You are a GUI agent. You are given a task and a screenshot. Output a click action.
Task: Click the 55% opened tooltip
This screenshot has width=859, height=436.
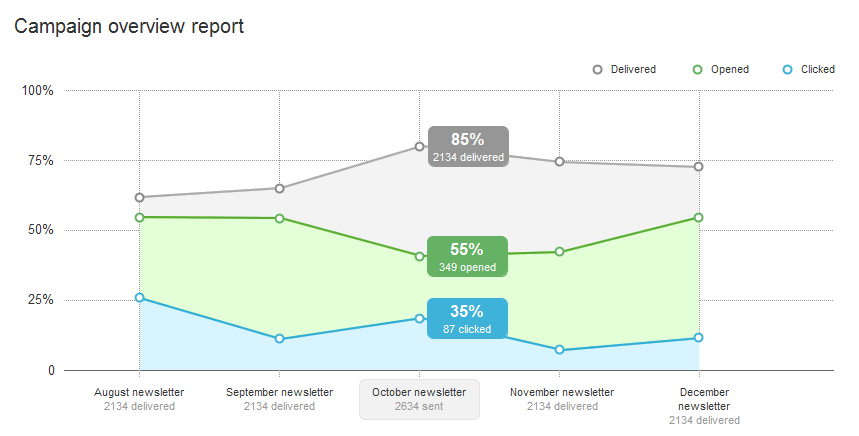point(468,256)
